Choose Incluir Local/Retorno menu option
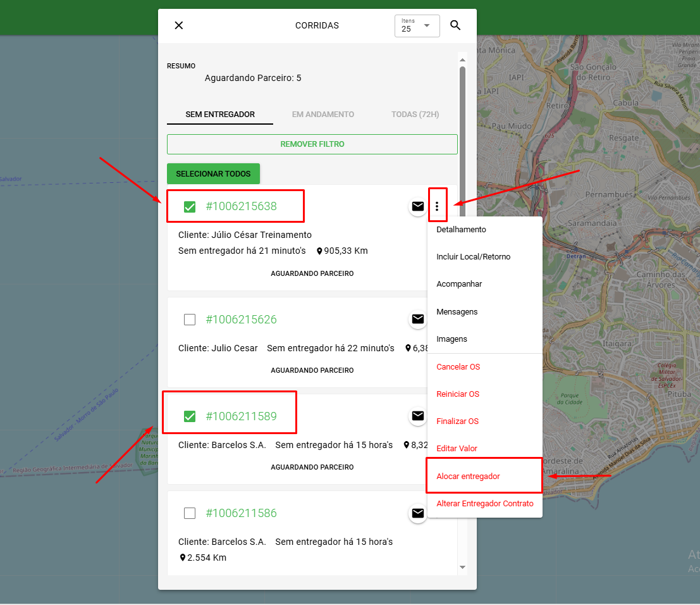Image resolution: width=700 pixels, height=605 pixels. tap(485, 257)
